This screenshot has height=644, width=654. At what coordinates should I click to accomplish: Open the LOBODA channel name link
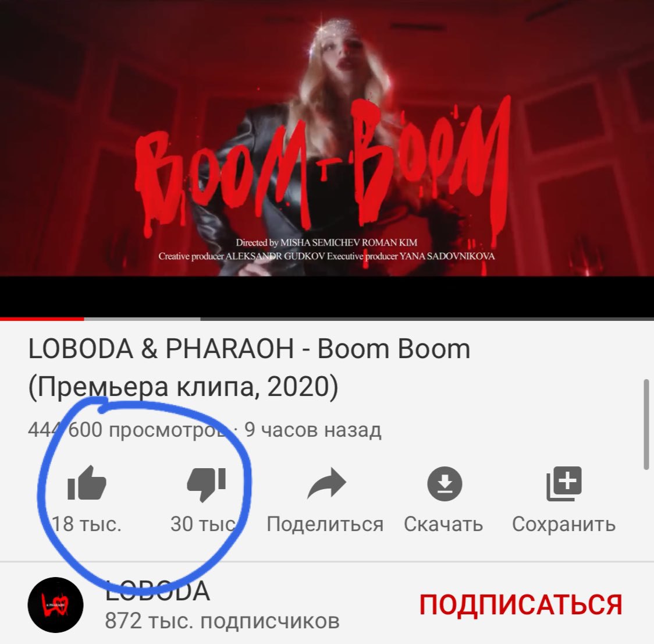coord(157,590)
